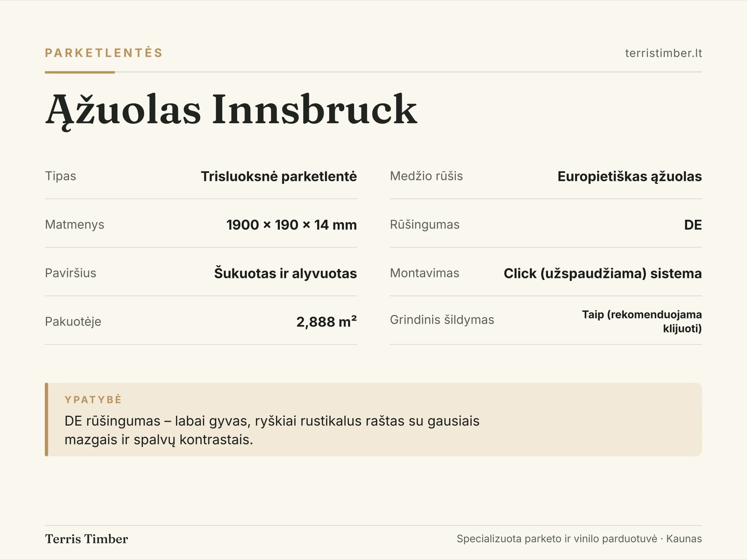Click the 1900 × 190 × 14 mm value
Viewport: 747px width, 560px height.
(291, 225)
